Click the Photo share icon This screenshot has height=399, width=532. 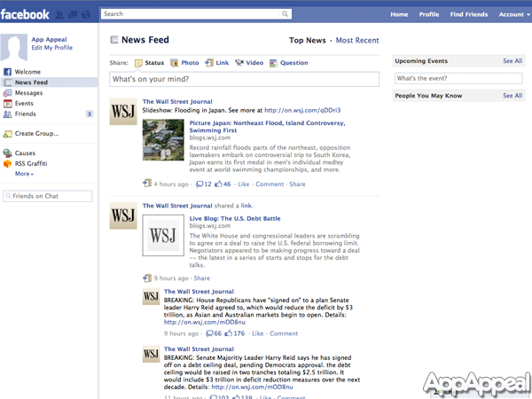(175, 63)
